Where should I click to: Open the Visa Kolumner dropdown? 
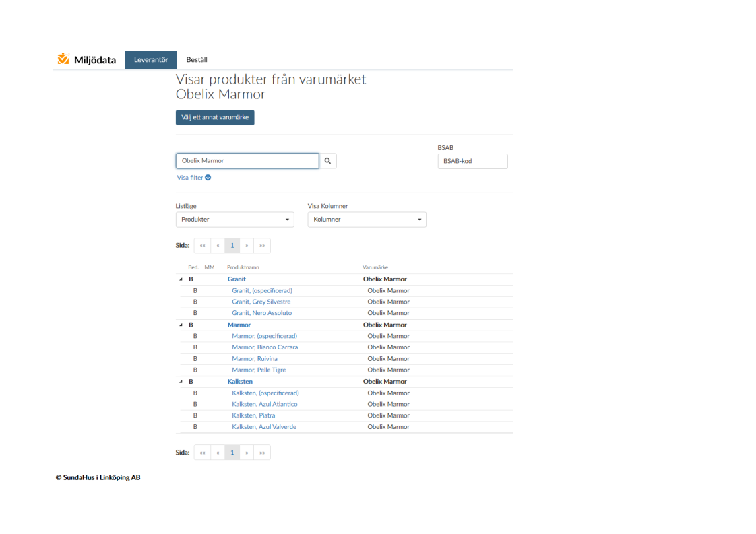coord(367,220)
